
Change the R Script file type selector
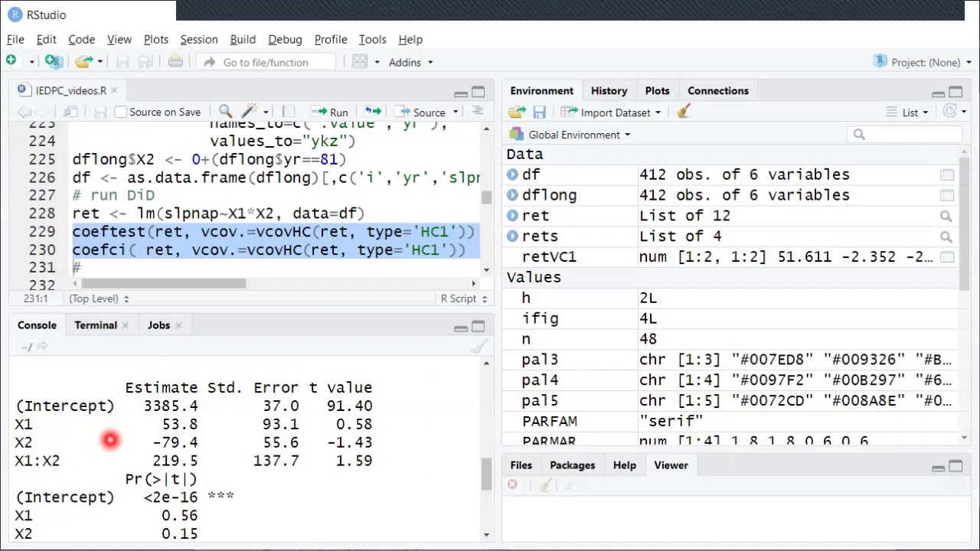(463, 298)
